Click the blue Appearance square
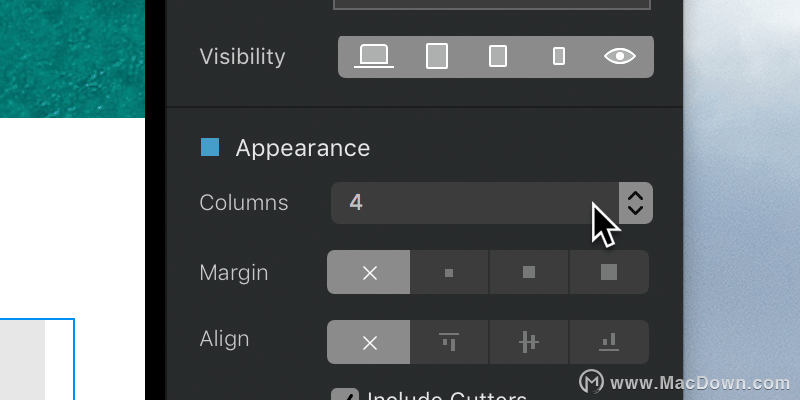 (210, 147)
